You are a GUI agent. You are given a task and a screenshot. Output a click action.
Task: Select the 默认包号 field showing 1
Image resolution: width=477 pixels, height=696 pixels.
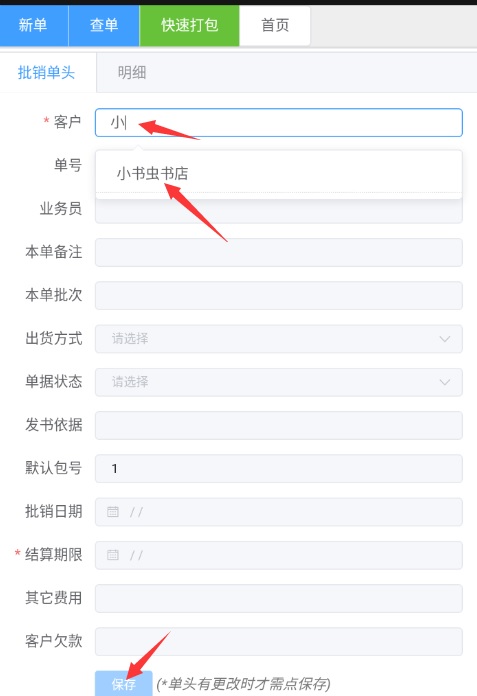click(279, 468)
